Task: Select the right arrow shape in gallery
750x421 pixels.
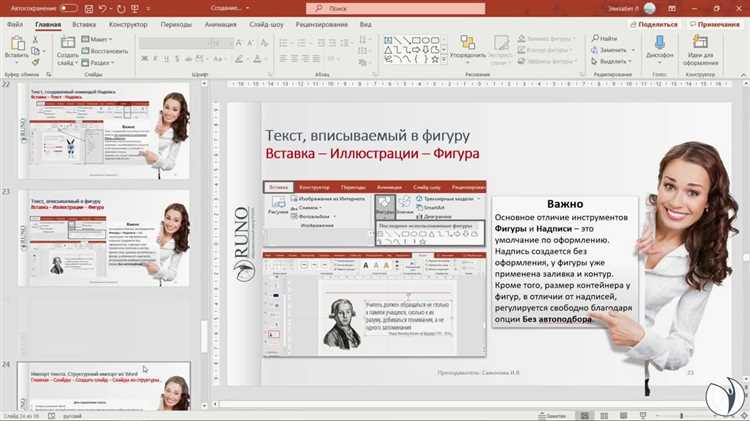Action: pyautogui.click(x=416, y=50)
